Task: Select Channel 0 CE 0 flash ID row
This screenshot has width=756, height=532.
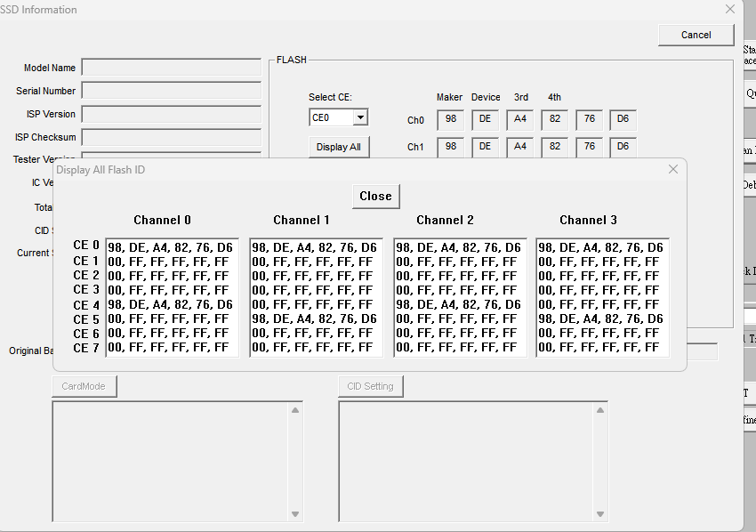Action: click(x=173, y=247)
